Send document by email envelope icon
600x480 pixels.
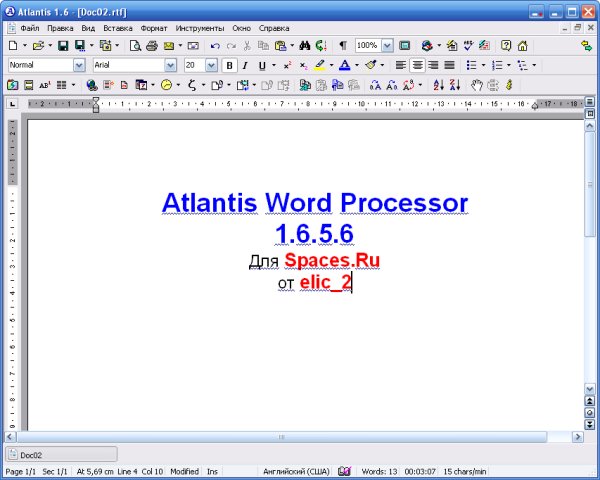tap(169, 46)
